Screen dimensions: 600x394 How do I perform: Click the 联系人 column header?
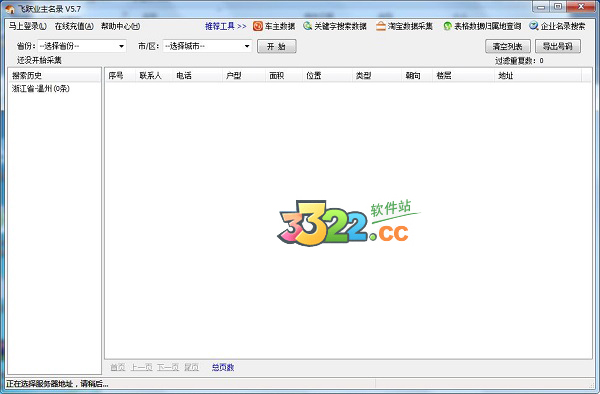153,75
